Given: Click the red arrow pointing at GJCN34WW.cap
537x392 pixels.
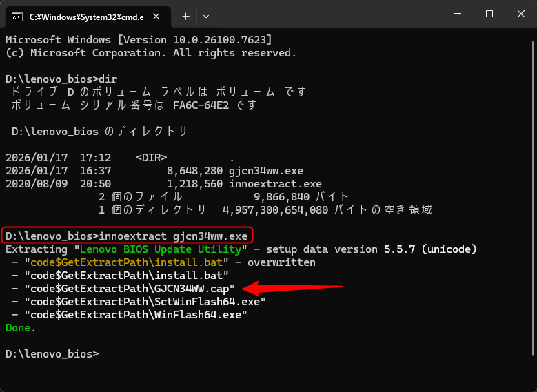Looking at the screenshot, I should (x=296, y=286).
